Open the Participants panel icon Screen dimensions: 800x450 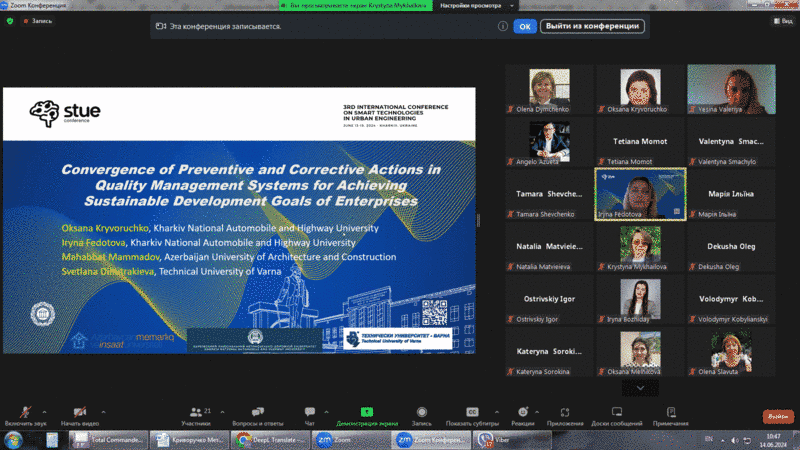point(195,412)
